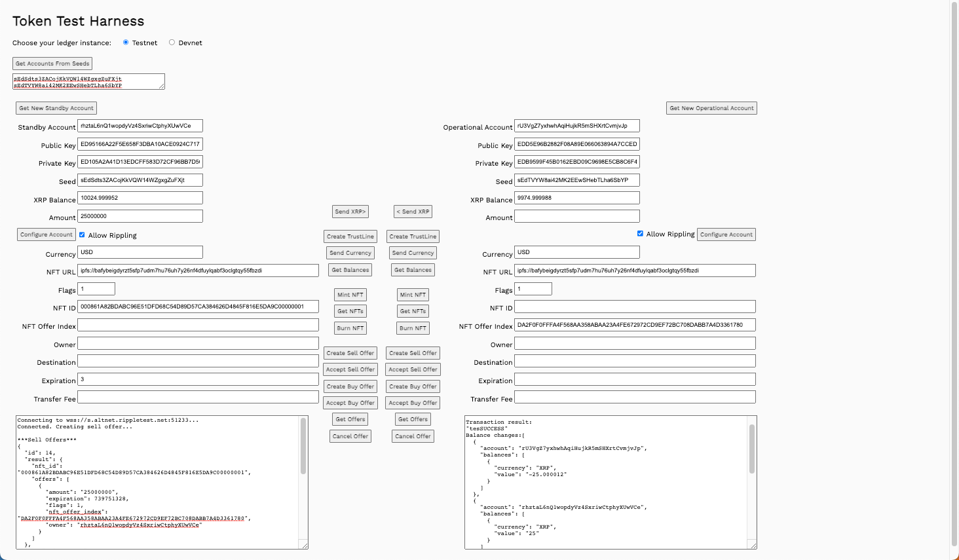The image size is (959, 560).
Task: Choose the Devnet radio option
Action: (172, 43)
